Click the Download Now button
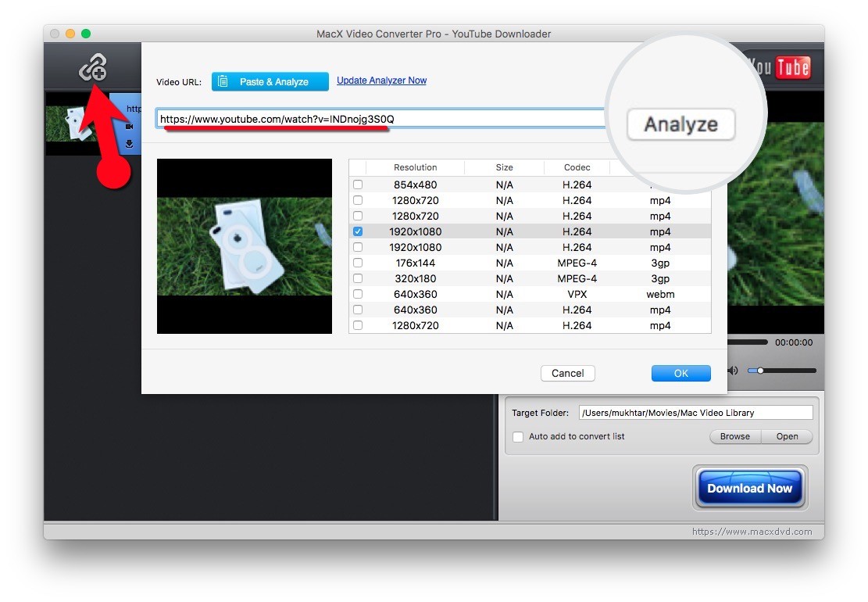The width and height of the screenshot is (868, 602). (750, 488)
